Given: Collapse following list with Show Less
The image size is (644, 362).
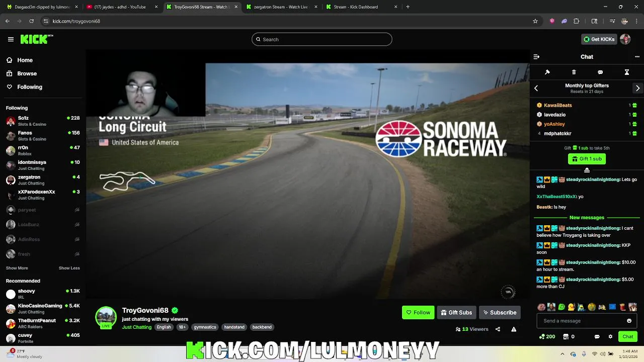Looking at the screenshot, I should pos(69,268).
